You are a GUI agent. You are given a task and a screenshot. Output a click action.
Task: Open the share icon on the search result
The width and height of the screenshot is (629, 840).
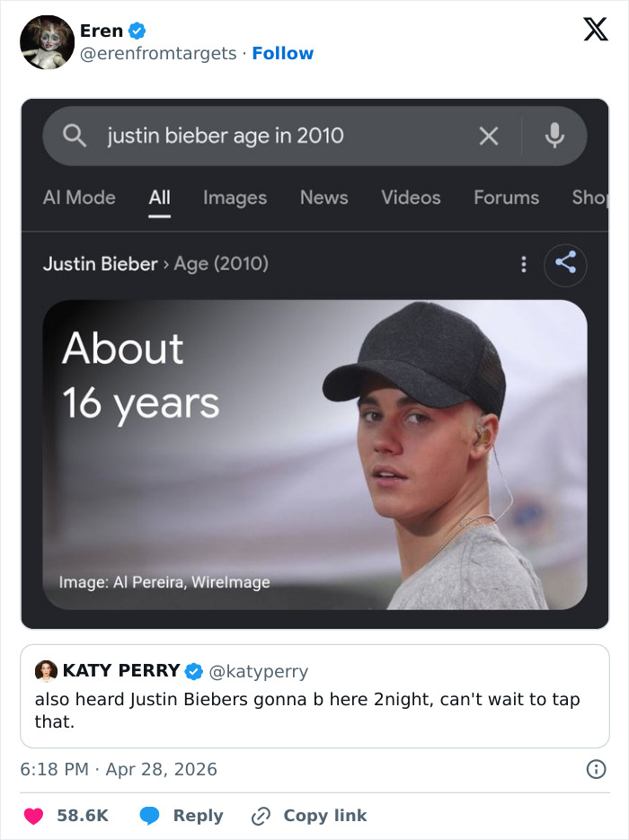click(565, 265)
